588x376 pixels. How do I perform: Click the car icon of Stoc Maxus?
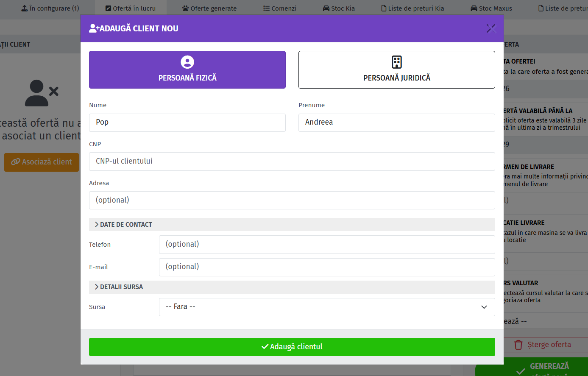tap(474, 8)
